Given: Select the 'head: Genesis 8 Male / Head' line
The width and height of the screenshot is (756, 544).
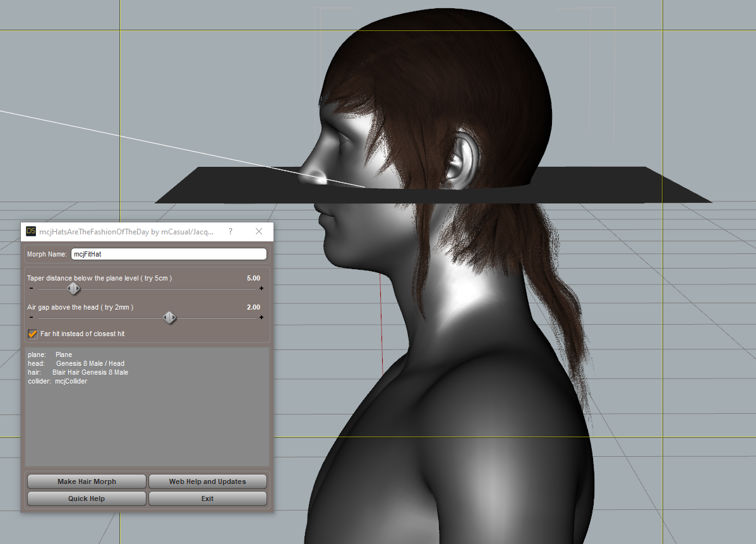Looking at the screenshot, I should click(x=76, y=364).
